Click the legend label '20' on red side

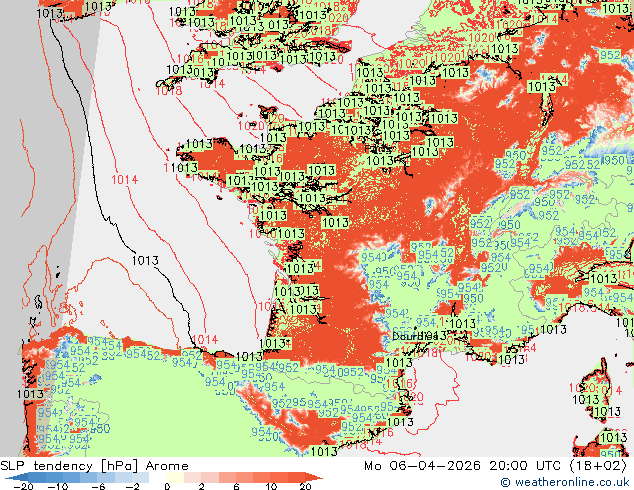(x=305, y=486)
